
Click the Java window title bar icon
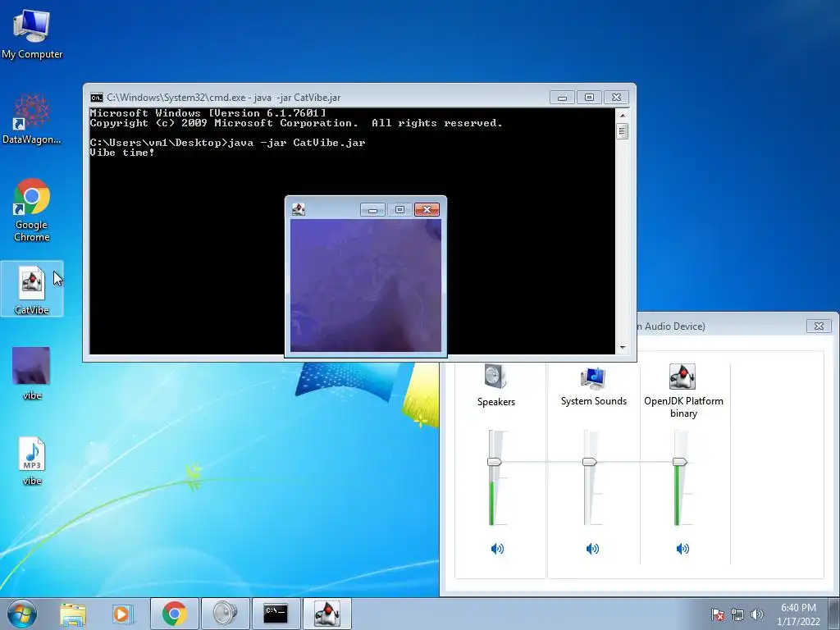(x=299, y=209)
